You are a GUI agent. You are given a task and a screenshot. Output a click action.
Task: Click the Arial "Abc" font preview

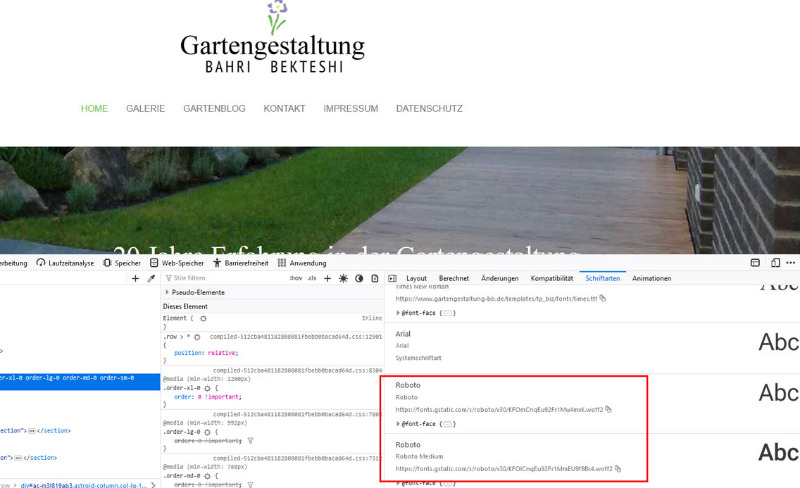(779, 342)
